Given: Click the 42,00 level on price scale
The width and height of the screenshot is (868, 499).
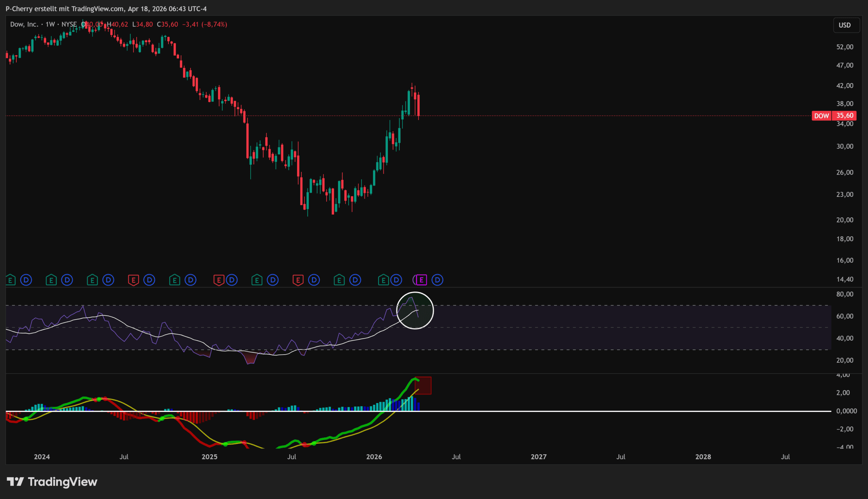Looking at the screenshot, I should tap(844, 86).
